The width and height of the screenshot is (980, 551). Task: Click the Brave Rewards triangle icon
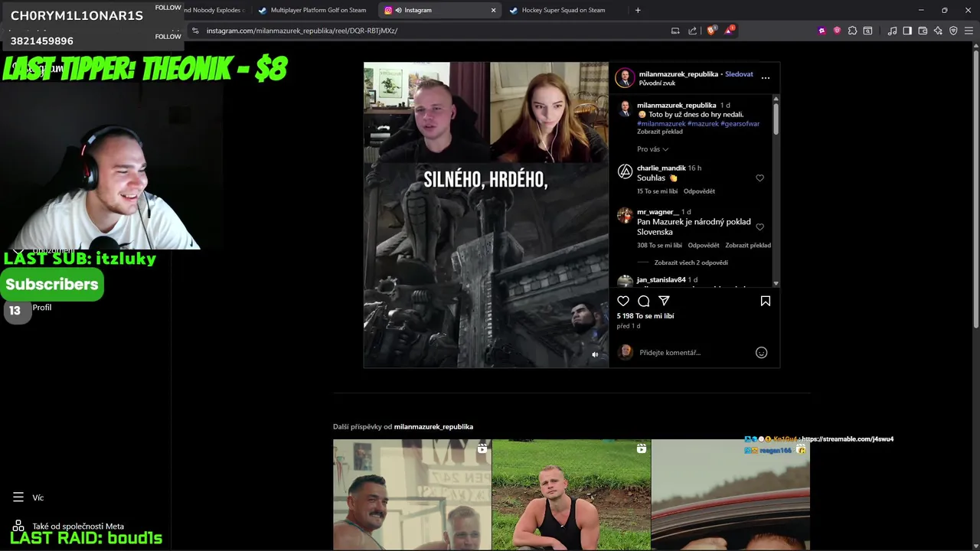[729, 31]
